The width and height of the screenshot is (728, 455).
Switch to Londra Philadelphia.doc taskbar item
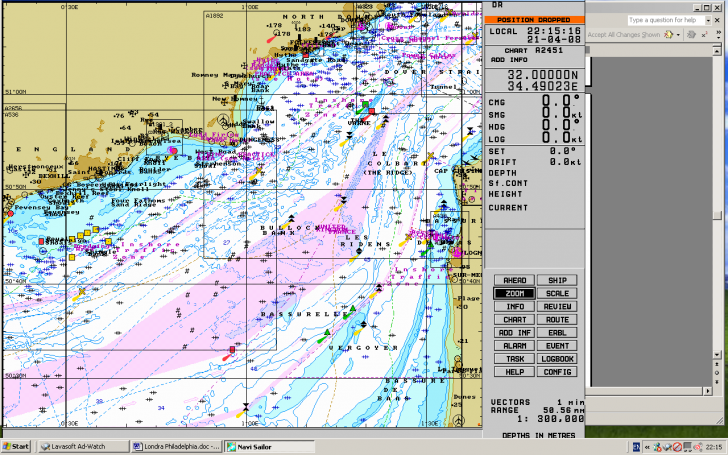[x=176, y=446]
